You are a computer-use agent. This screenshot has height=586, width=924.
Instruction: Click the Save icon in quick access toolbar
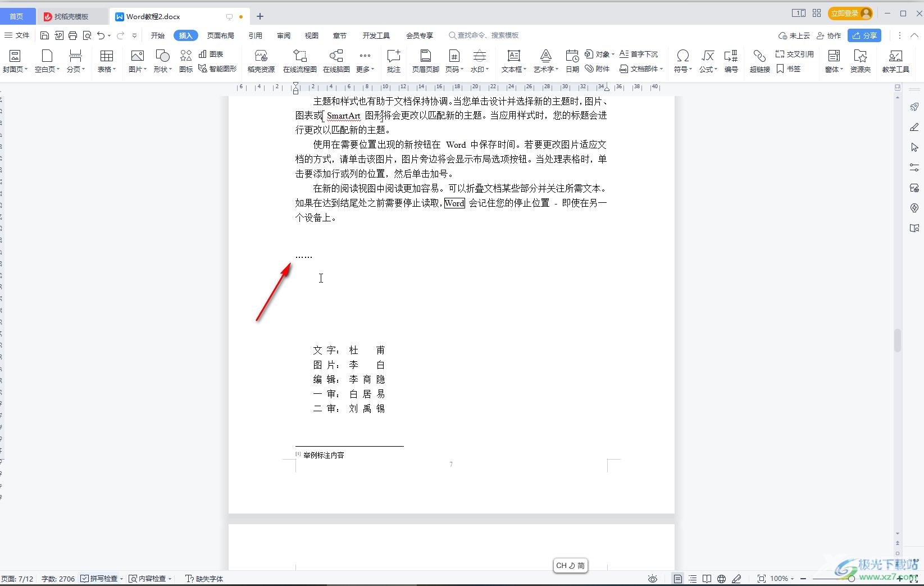coord(45,35)
